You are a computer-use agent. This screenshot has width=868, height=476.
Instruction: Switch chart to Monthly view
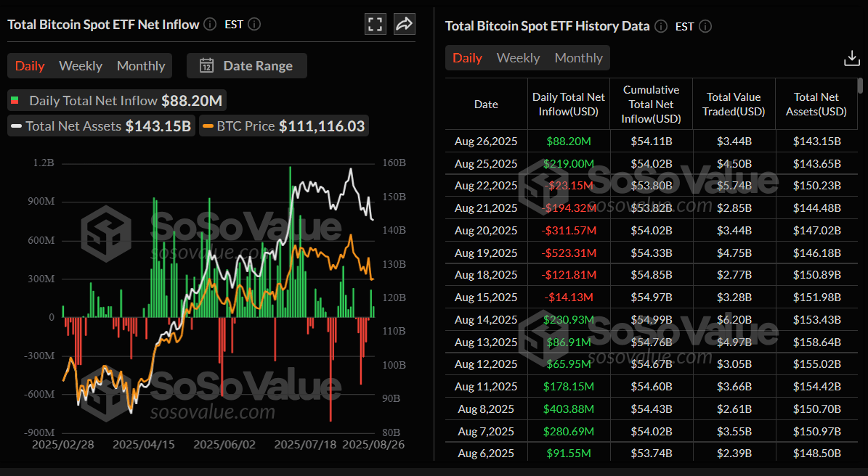pos(141,66)
